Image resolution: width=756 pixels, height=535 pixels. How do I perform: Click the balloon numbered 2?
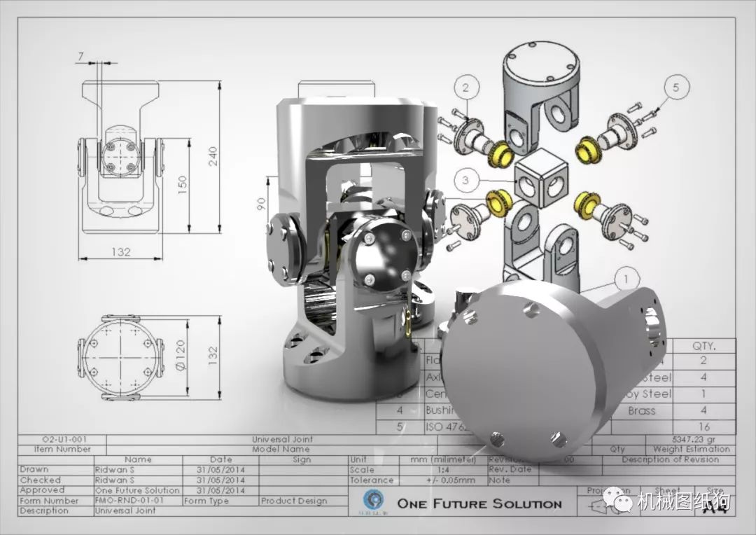465,88
